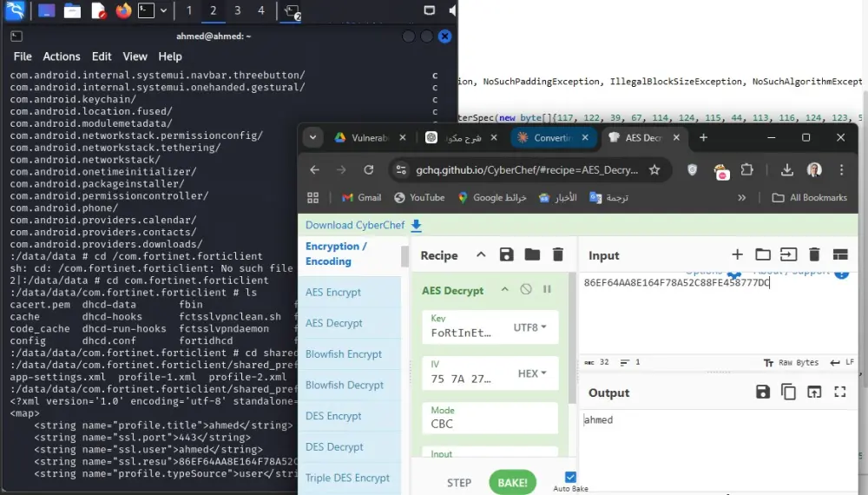Copy raw output to clipboard icon
This screenshot has height=495, width=868.
[788, 392]
